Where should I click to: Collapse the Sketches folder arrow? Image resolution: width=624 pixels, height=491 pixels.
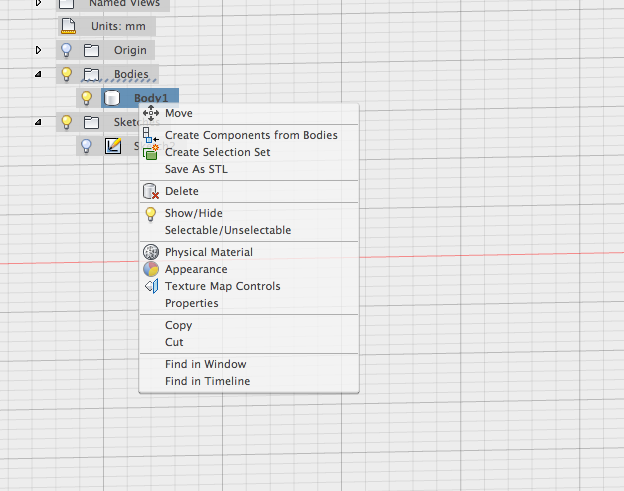tap(38, 122)
